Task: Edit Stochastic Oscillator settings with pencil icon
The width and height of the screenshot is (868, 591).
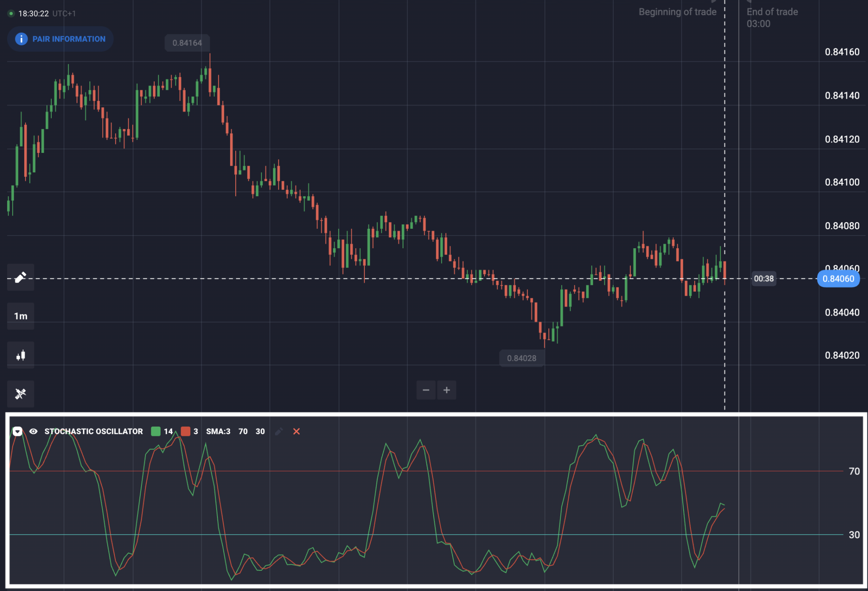Action: [x=279, y=431]
